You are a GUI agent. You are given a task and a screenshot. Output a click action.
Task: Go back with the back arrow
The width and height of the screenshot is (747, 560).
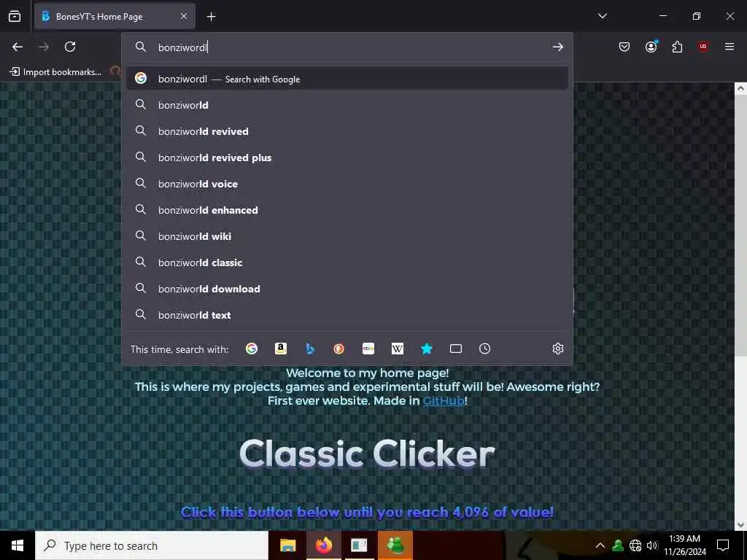click(18, 47)
